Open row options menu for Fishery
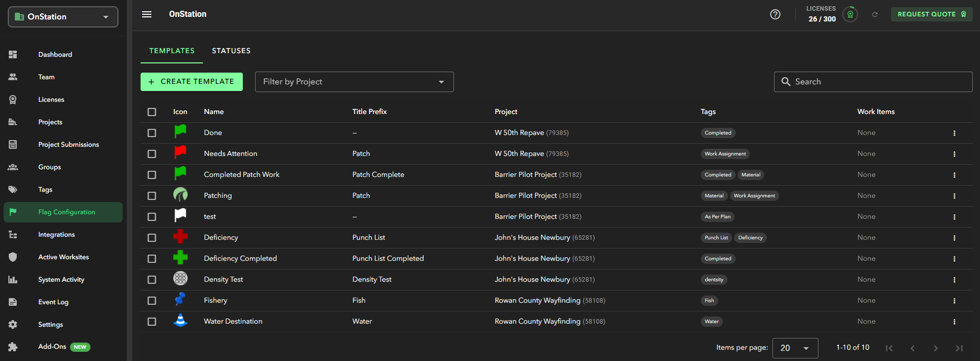 coord(954,301)
